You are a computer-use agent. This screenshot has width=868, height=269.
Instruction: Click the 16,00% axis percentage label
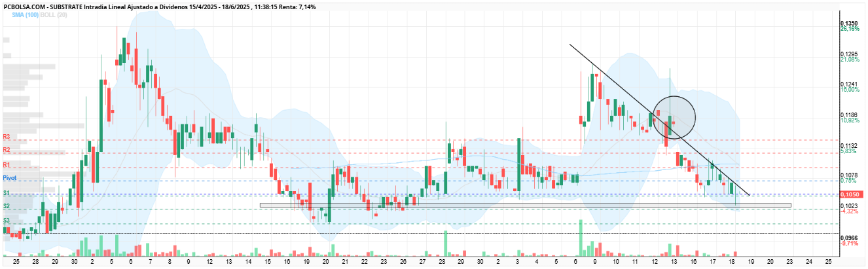coord(849,90)
